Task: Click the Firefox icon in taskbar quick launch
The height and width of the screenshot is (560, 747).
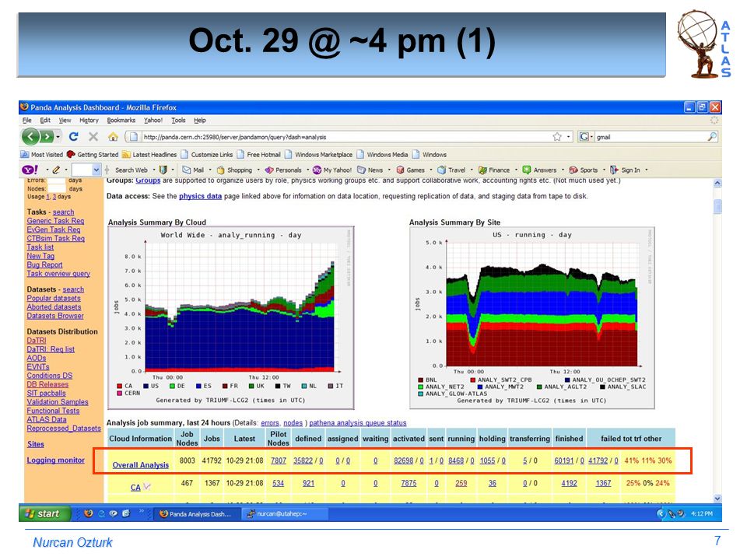Action: 88,513
